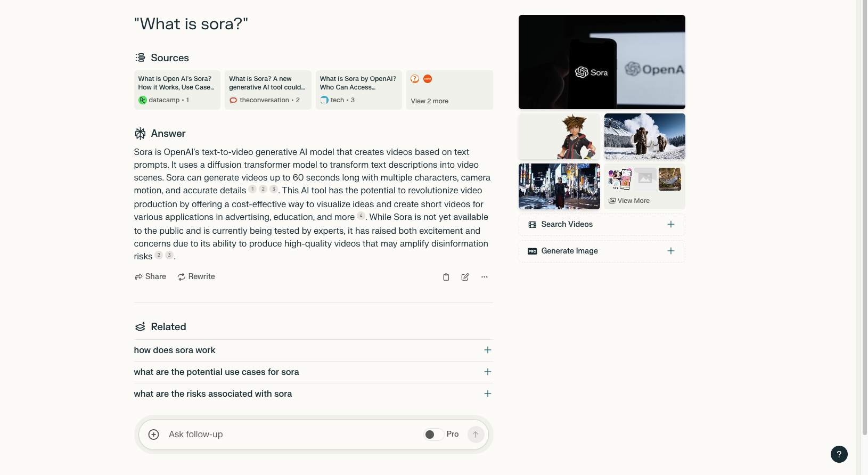
Task: Open 'View 2 more' sources
Action: coord(449,90)
